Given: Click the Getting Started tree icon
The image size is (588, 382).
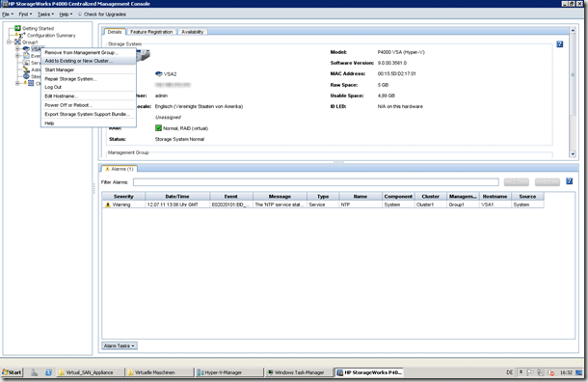Looking at the screenshot, I should [x=17, y=28].
